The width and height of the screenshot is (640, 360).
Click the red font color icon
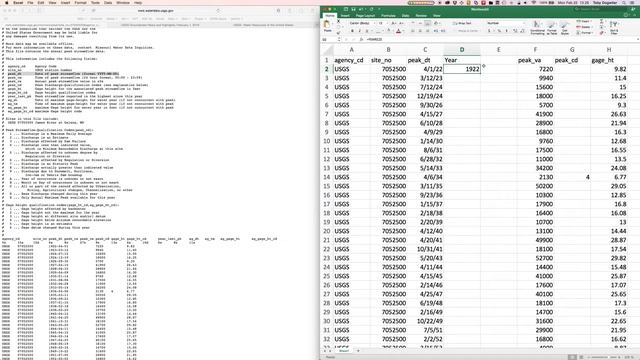398,31
